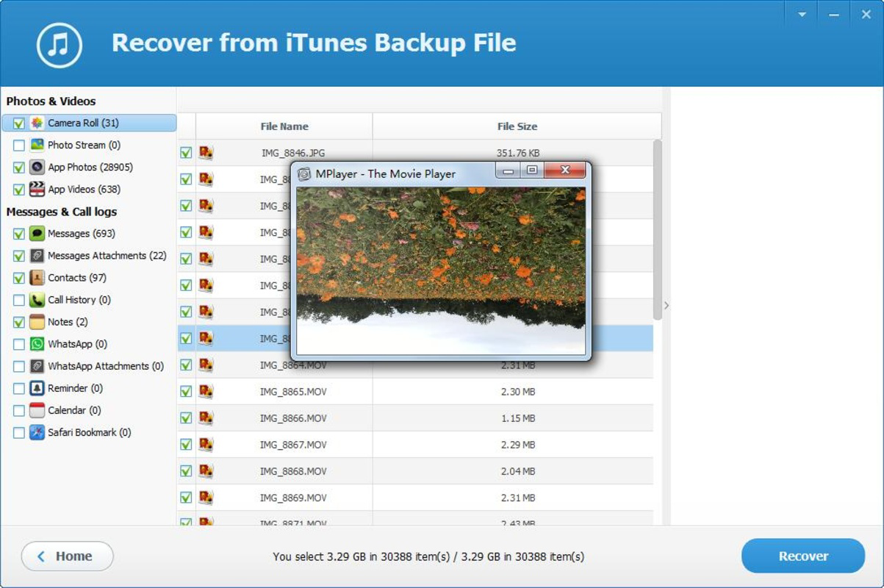Select the IMG_8864.MOV file name
Viewport: 884px width, 588px height.
(x=293, y=365)
